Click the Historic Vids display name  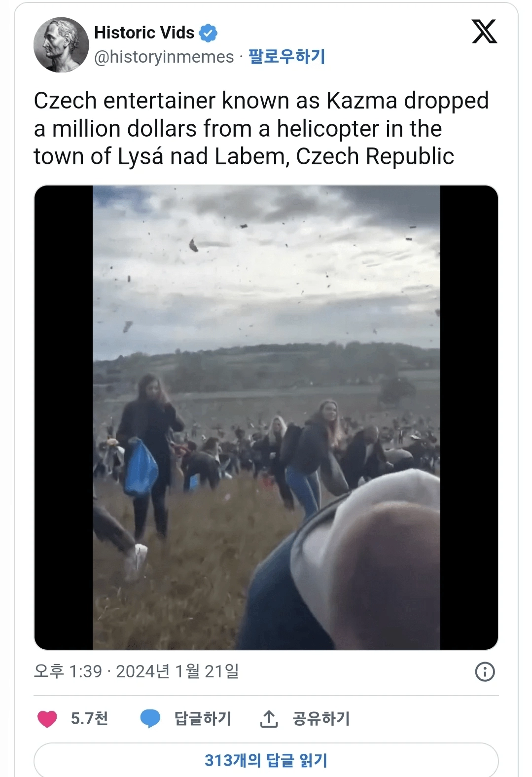pos(144,33)
